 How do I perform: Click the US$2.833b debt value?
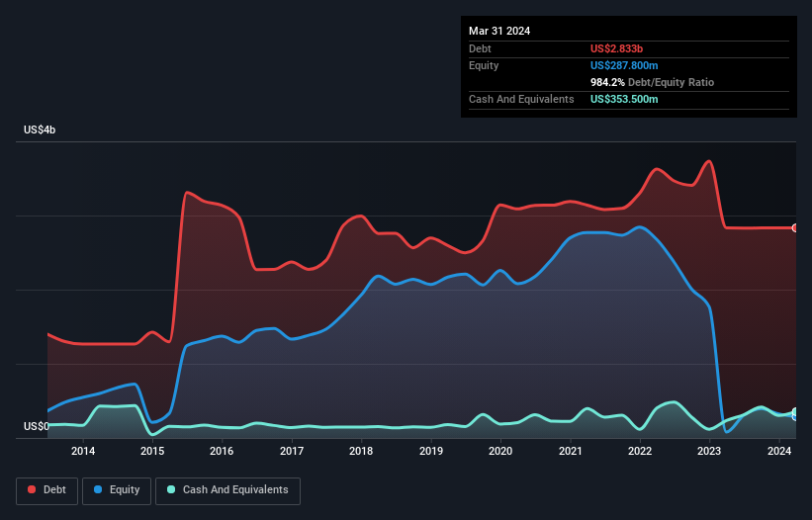point(616,48)
